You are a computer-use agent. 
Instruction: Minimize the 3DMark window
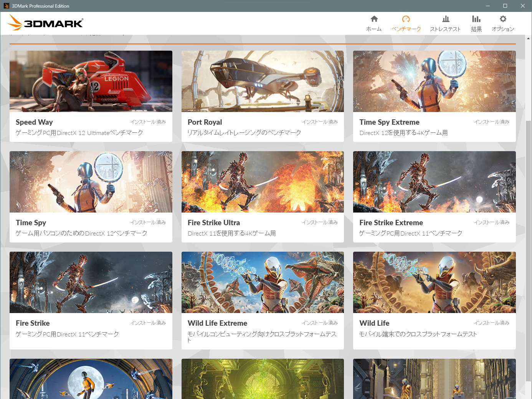coord(488,6)
